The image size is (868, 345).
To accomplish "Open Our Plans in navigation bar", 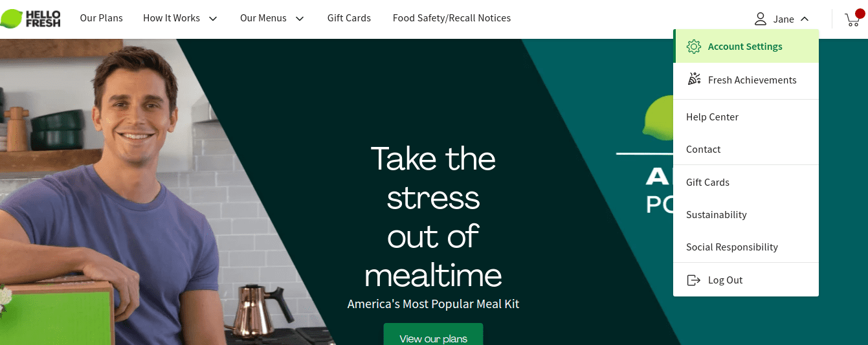I will point(102,18).
